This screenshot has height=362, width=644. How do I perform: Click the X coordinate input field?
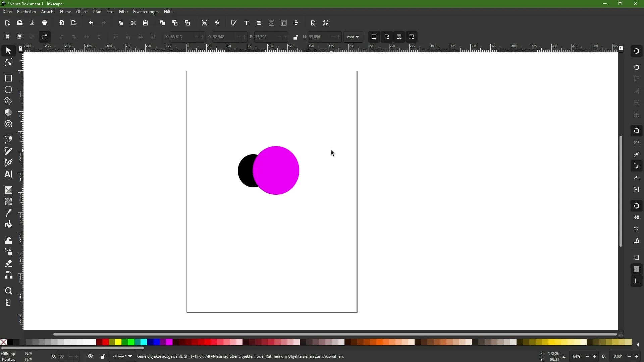(x=181, y=37)
